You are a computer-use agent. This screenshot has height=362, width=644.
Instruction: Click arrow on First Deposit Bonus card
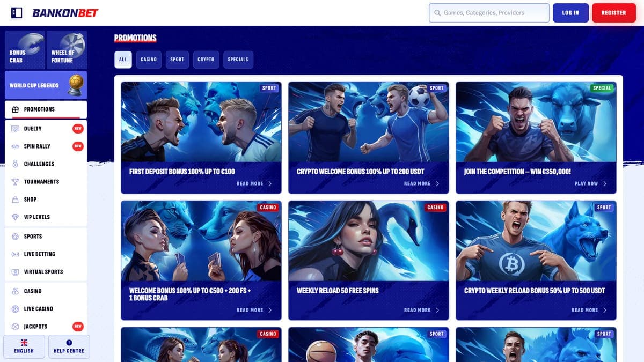pyautogui.click(x=270, y=183)
